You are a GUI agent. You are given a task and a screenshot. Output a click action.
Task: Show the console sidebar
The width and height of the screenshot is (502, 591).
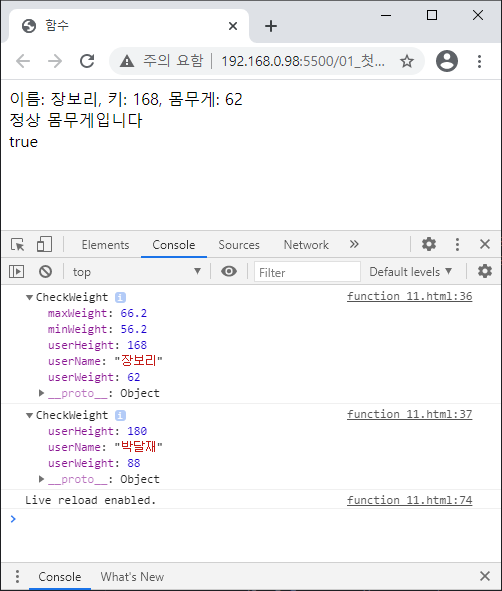(17, 271)
